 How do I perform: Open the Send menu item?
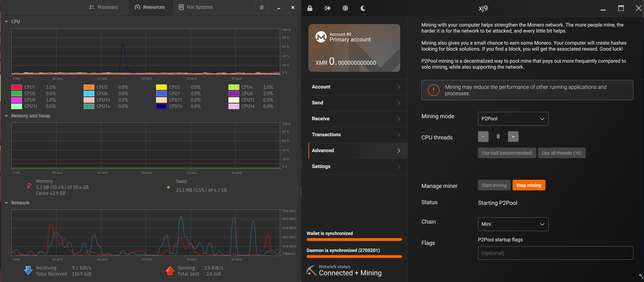pyautogui.click(x=358, y=103)
